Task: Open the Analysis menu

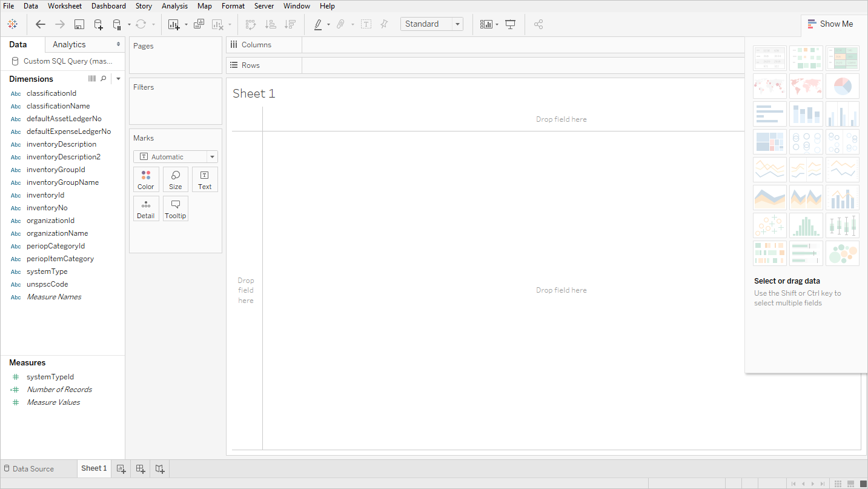Action: click(x=174, y=6)
